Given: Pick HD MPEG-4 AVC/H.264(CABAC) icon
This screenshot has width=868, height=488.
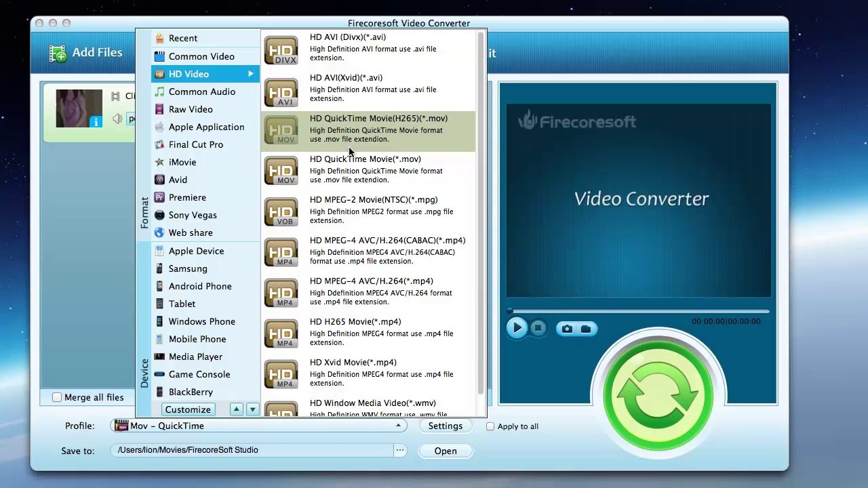Looking at the screenshot, I should [281, 253].
